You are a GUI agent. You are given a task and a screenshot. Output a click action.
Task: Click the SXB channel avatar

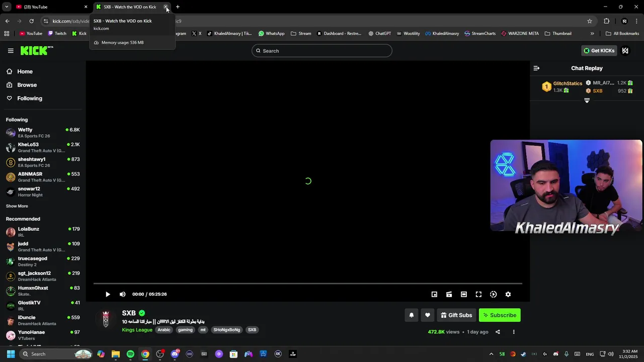point(106,319)
